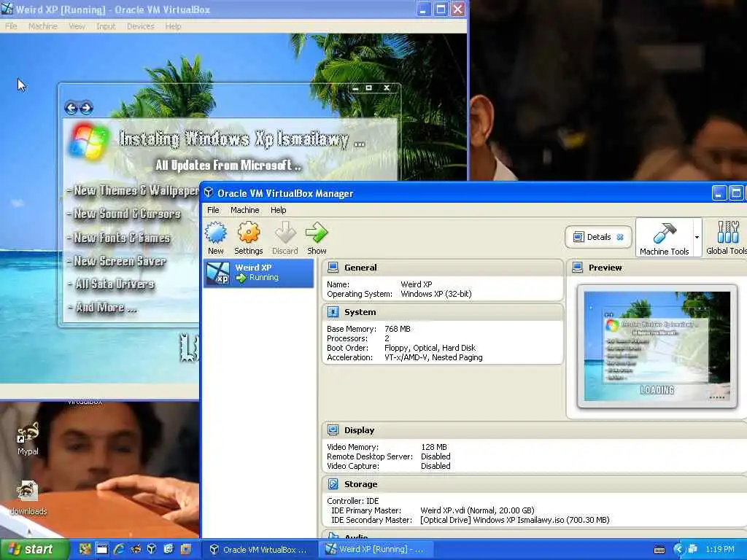Open Devices menu in Weird XP VM window
This screenshot has width=747, height=560.
coord(141,26)
